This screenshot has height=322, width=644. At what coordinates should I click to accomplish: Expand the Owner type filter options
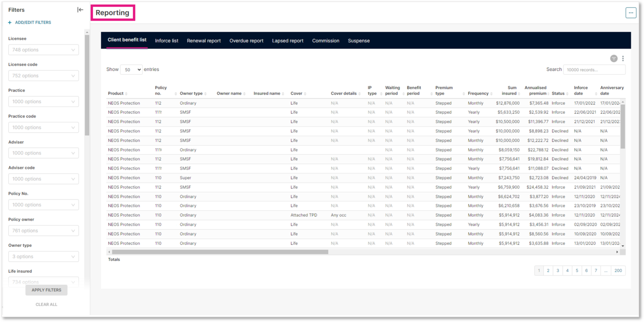pyautogui.click(x=43, y=256)
